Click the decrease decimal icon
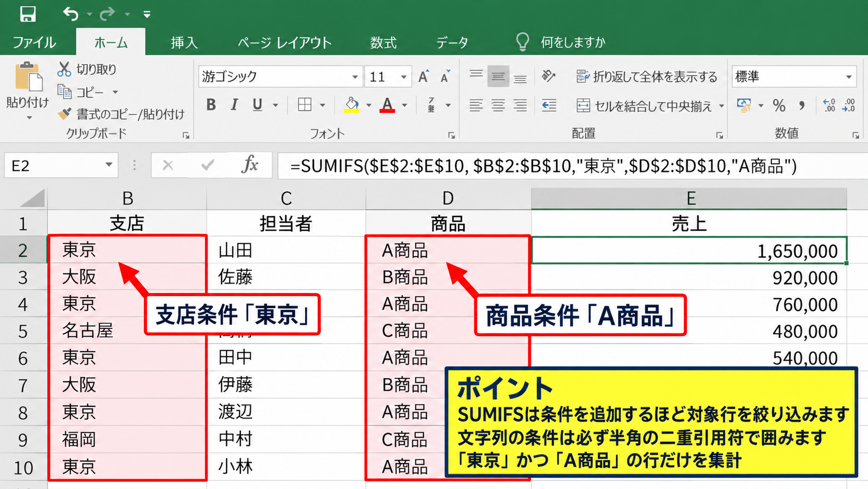This screenshot has height=489, width=868. [x=849, y=105]
